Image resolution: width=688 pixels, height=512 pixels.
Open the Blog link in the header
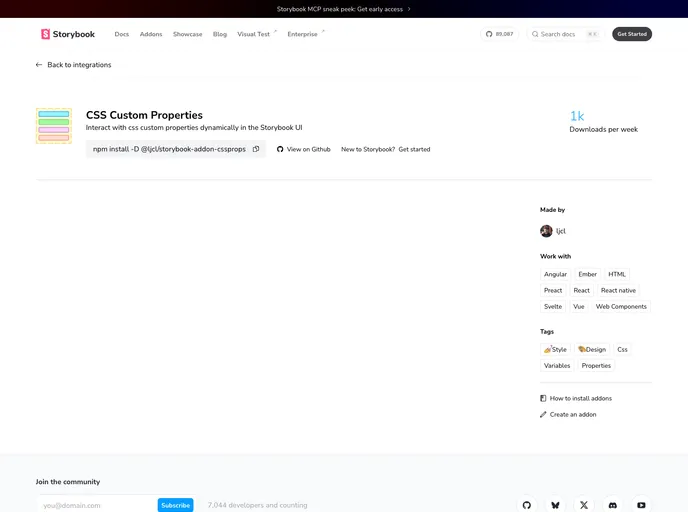[220, 34]
